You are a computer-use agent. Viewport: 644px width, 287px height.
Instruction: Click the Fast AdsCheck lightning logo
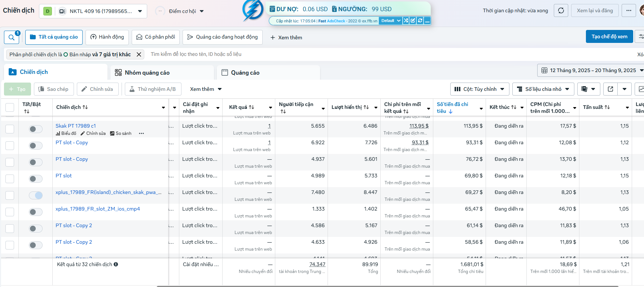click(x=253, y=10)
